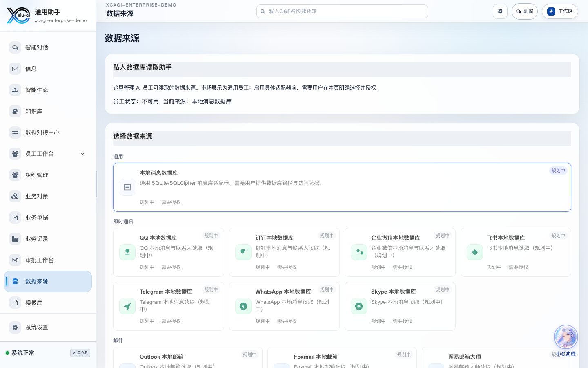588x368 pixels.
Task: Click XCAGI-ENTERPRISE-DEMO breadcrumb text
Action: pyautogui.click(x=141, y=5)
